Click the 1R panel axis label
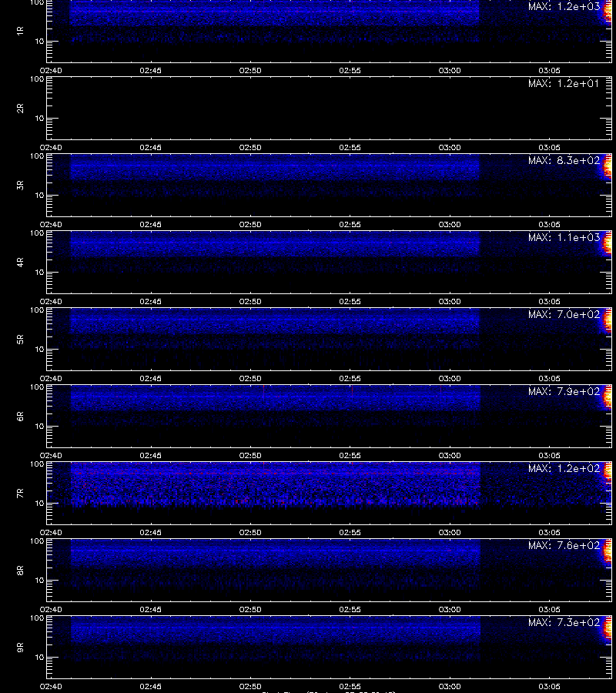This screenshot has width=616, height=693. (20, 31)
